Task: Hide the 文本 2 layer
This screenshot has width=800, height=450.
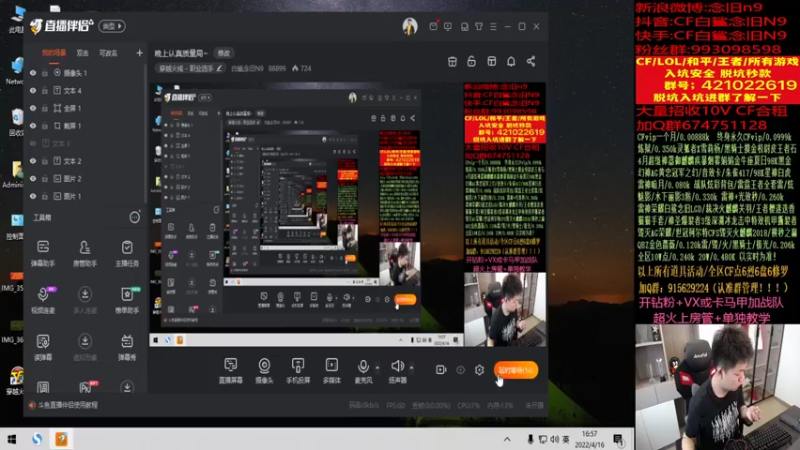Action: point(33,161)
